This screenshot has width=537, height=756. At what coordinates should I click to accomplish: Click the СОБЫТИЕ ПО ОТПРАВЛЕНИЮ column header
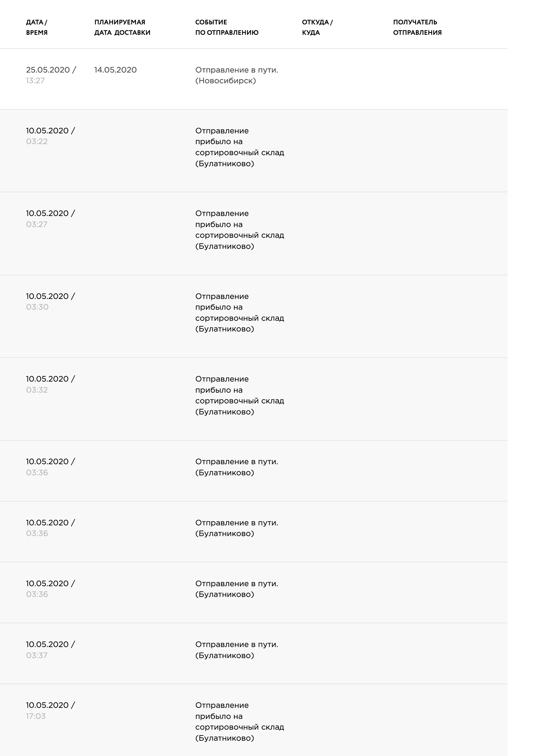pos(227,27)
